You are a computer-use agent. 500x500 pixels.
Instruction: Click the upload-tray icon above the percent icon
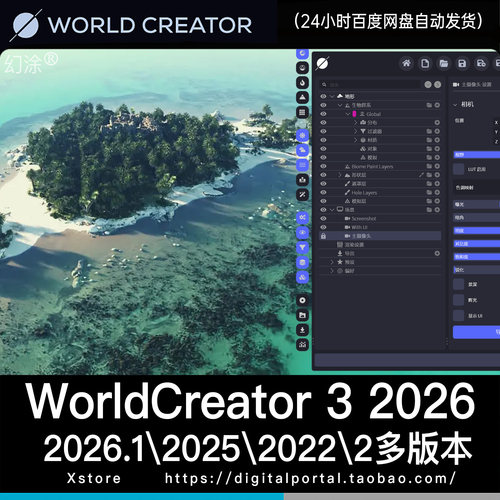pos(302,180)
